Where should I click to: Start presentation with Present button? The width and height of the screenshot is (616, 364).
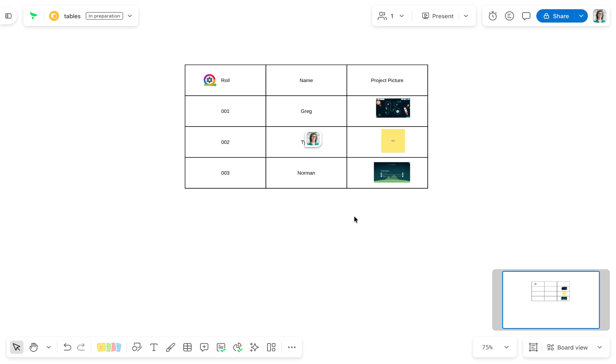point(438,16)
